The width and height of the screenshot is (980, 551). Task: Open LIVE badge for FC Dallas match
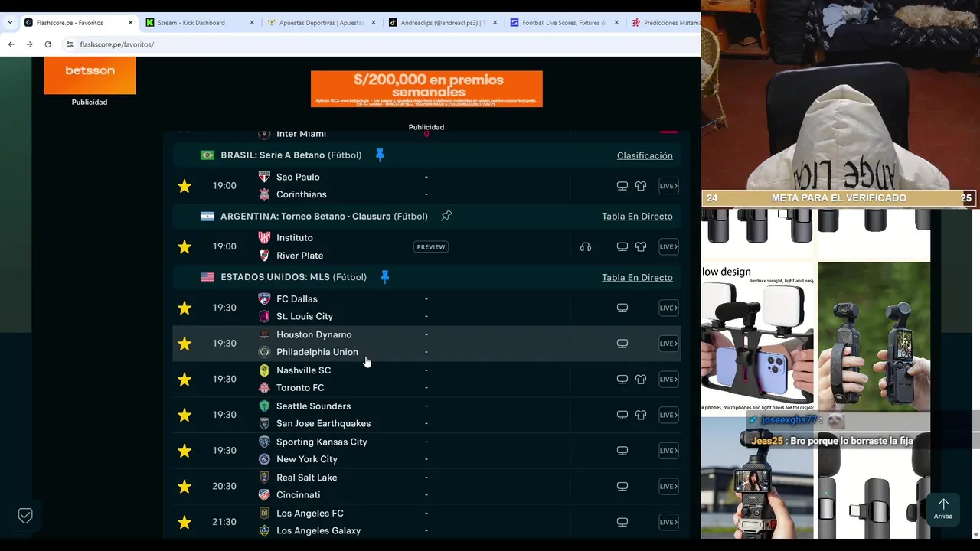pos(668,308)
